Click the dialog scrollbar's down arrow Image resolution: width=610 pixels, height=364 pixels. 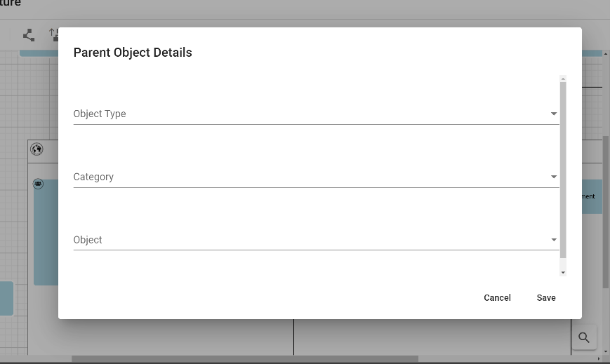tap(563, 272)
